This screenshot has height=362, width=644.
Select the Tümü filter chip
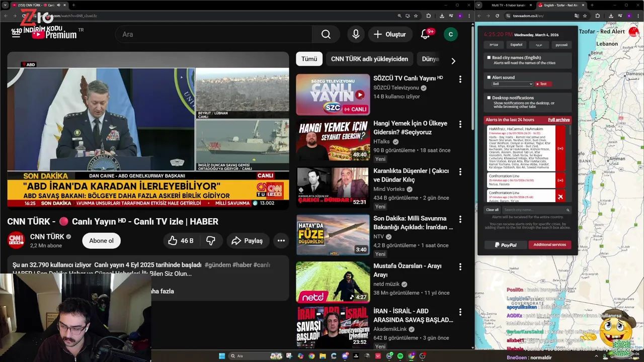[x=309, y=59]
